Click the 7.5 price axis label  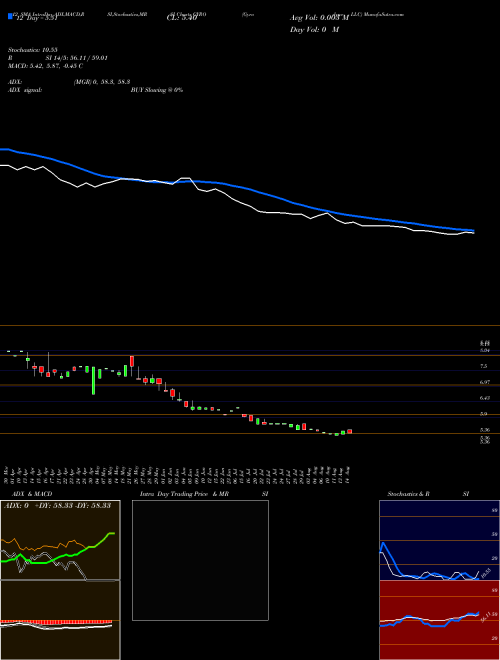tap(484, 366)
